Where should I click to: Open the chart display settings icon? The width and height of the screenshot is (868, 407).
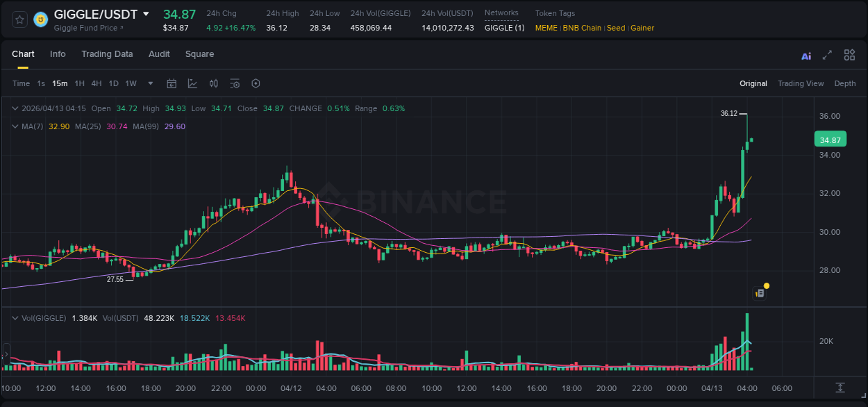[x=234, y=83]
